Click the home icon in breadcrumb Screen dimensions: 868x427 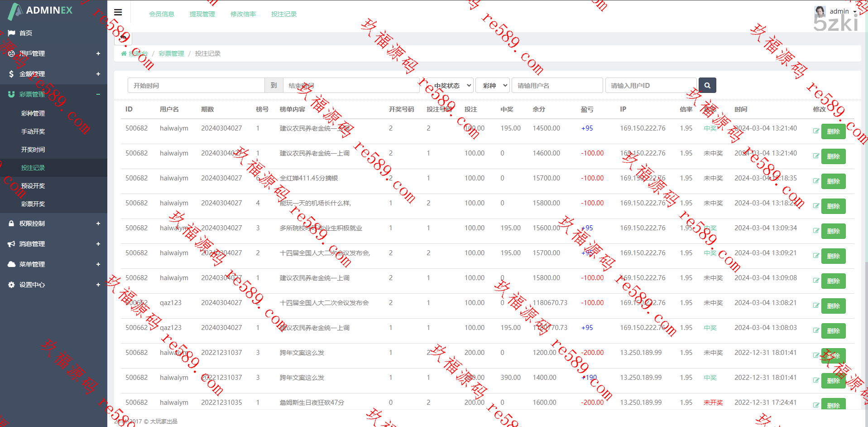[x=124, y=53]
